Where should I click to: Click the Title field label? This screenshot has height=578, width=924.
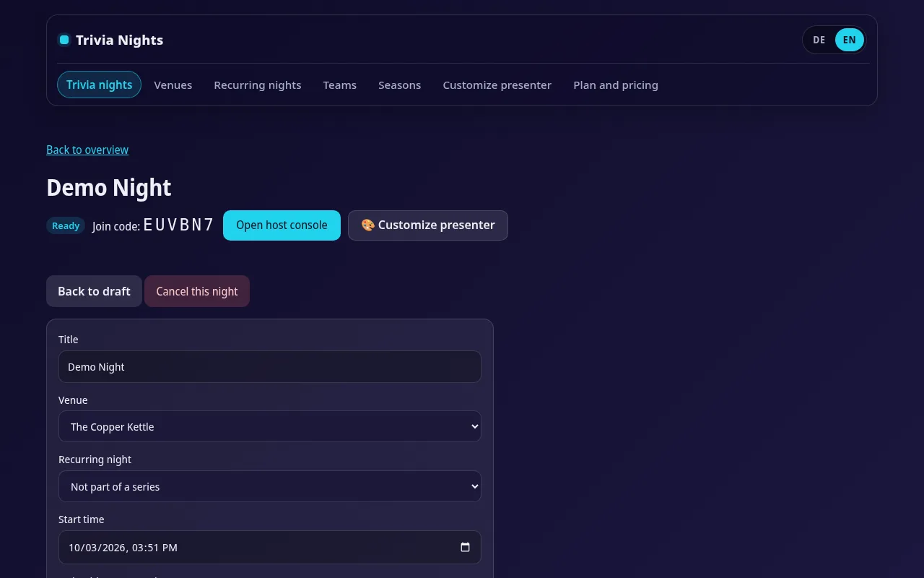tap(69, 340)
